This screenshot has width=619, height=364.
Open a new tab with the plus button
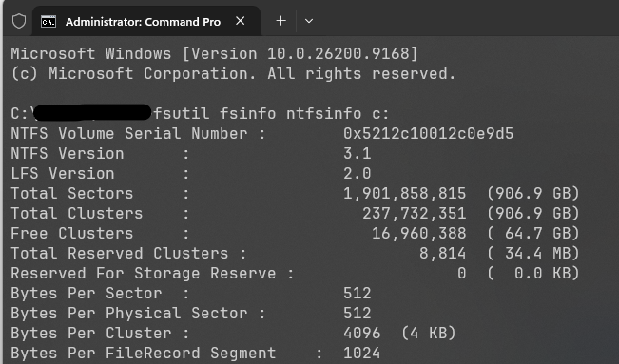click(x=280, y=21)
